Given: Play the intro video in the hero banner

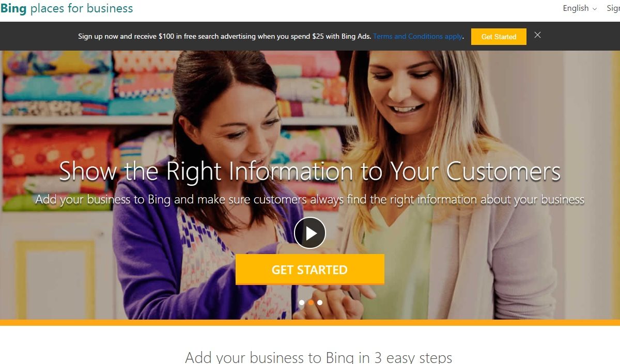Looking at the screenshot, I should (x=310, y=233).
